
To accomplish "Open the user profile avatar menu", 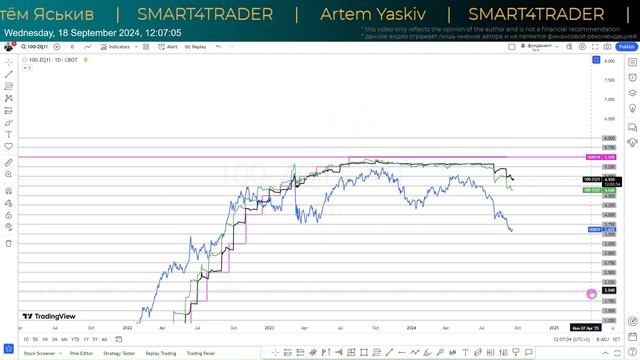I will coord(9,47).
